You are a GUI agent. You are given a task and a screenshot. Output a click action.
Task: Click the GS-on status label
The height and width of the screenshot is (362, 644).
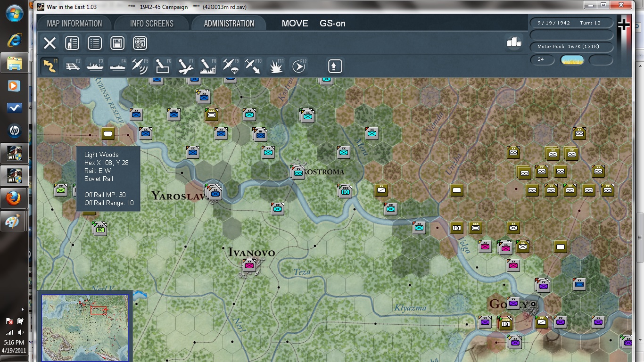[332, 24]
